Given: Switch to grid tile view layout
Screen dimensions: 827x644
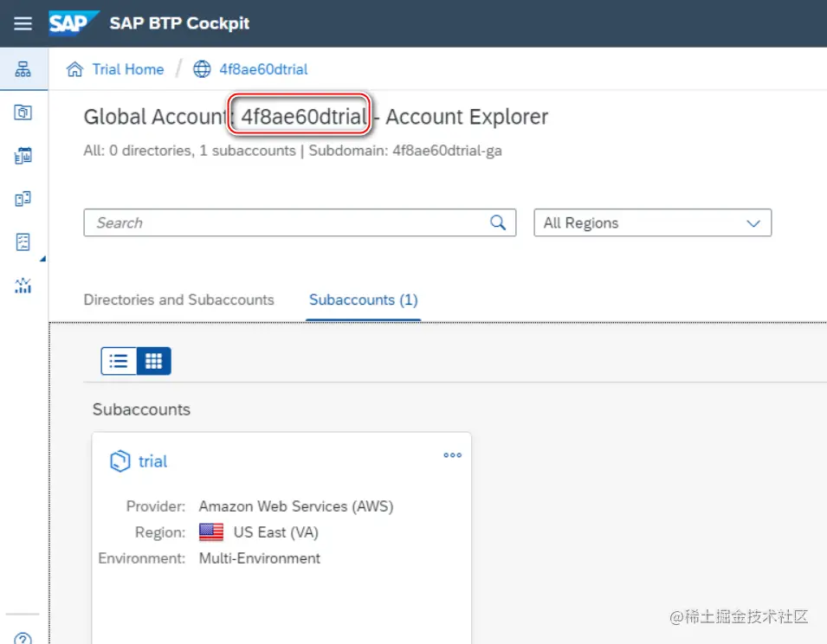Looking at the screenshot, I should coord(154,361).
